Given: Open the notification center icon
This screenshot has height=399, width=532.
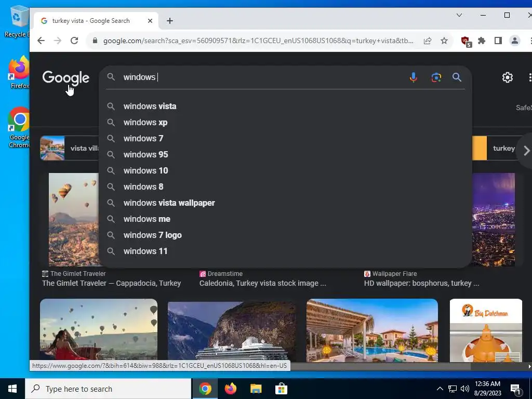Looking at the screenshot, I should 516,390.
